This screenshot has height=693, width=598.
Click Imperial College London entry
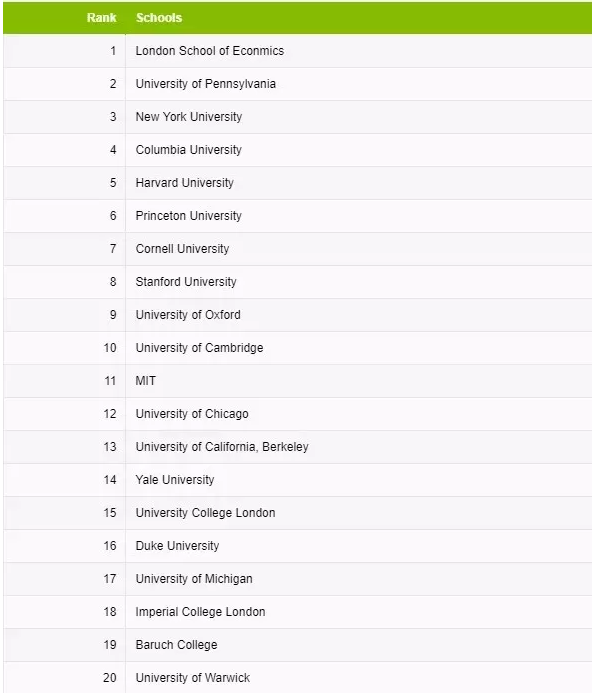[x=200, y=612]
